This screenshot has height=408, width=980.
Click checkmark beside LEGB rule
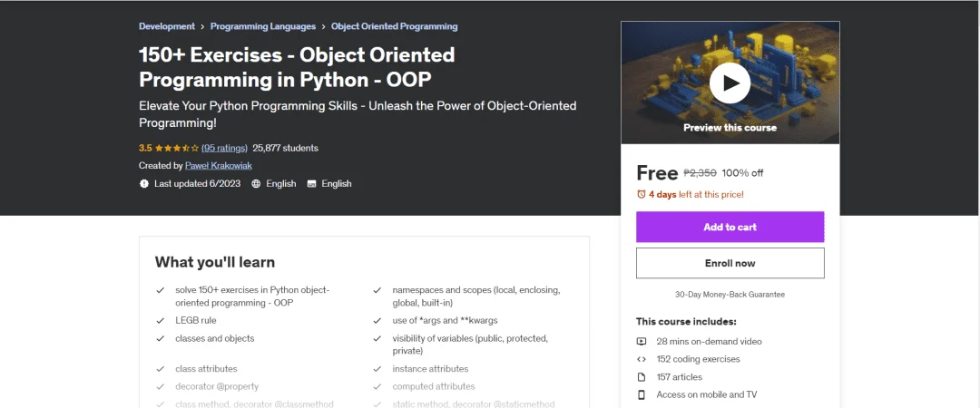tap(161, 321)
